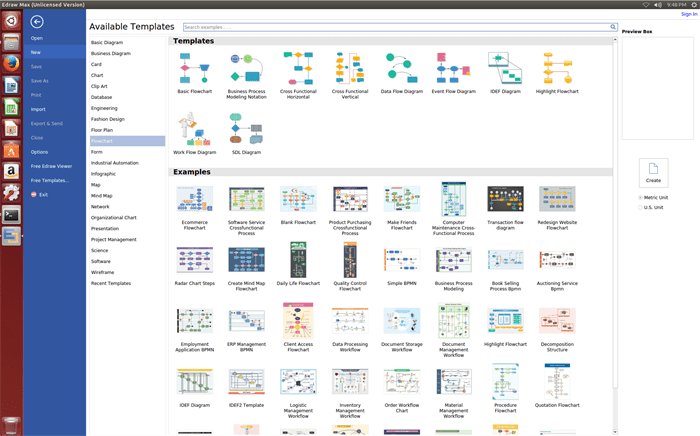Select the Metric Unit radio button
Screen dimensions: 700x436
pos(640,197)
